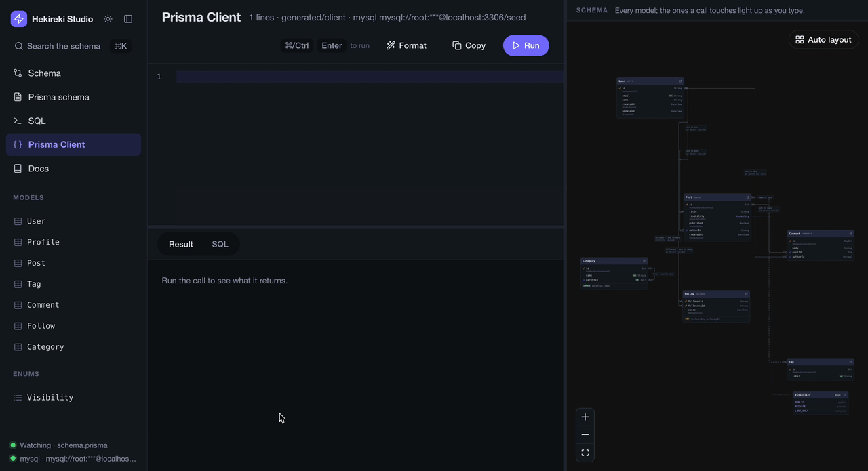Select the User table header in diagram

tap(650, 81)
